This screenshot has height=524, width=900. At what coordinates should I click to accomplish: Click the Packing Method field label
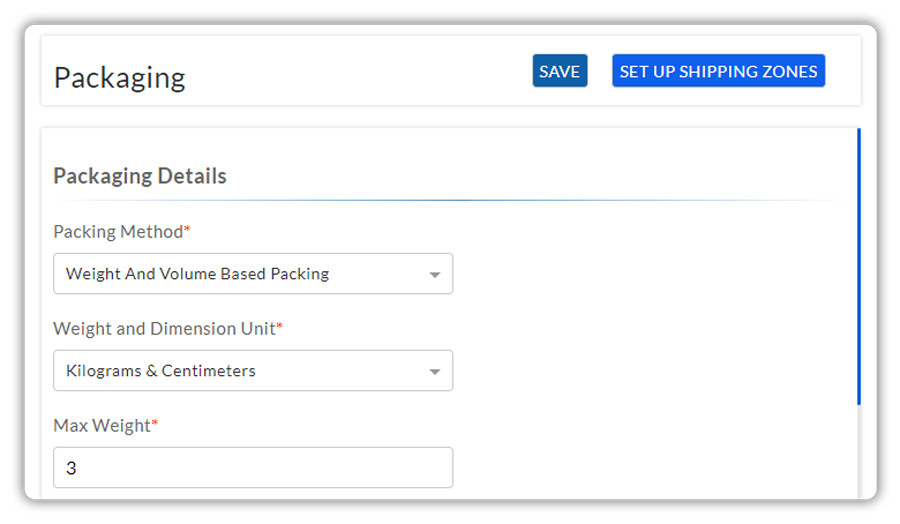pyautogui.click(x=118, y=232)
